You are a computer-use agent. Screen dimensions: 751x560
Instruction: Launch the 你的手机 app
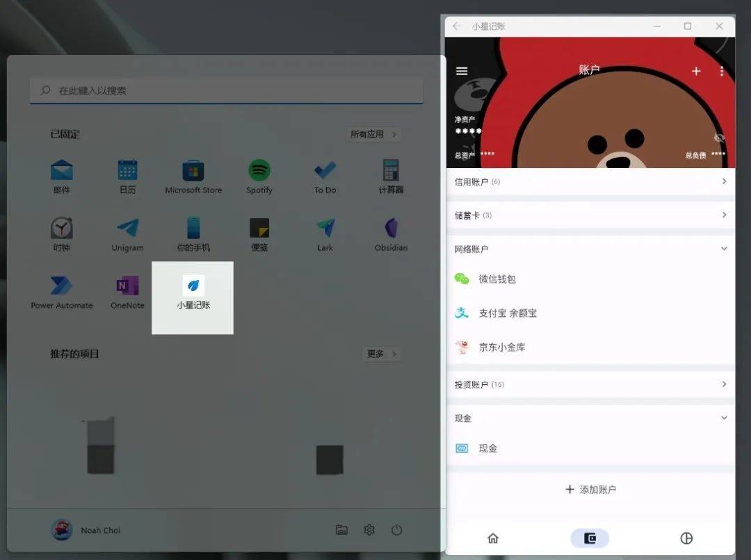193,235
